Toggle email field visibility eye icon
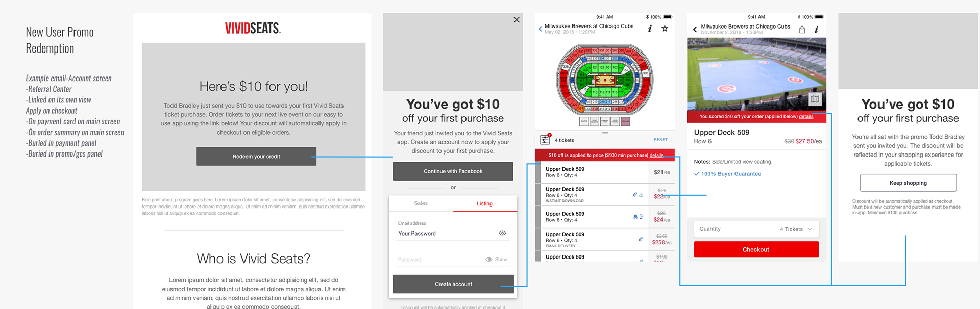 [502, 233]
